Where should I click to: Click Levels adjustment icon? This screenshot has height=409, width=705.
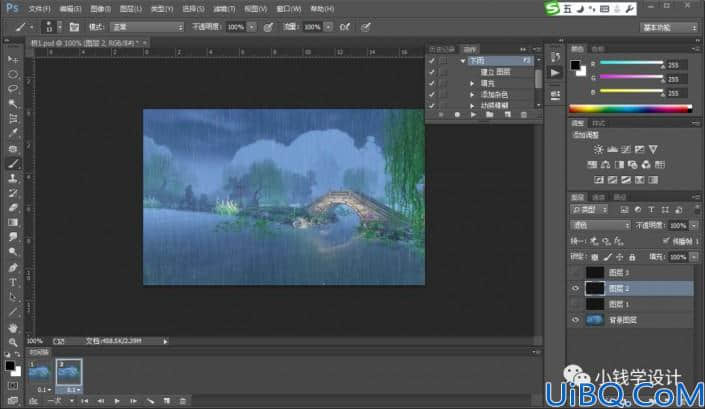tap(612, 149)
